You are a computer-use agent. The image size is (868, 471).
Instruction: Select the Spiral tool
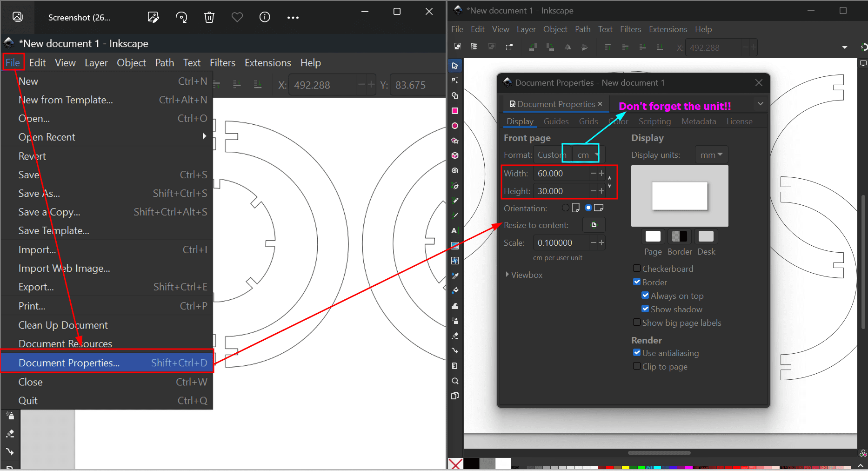tap(455, 171)
